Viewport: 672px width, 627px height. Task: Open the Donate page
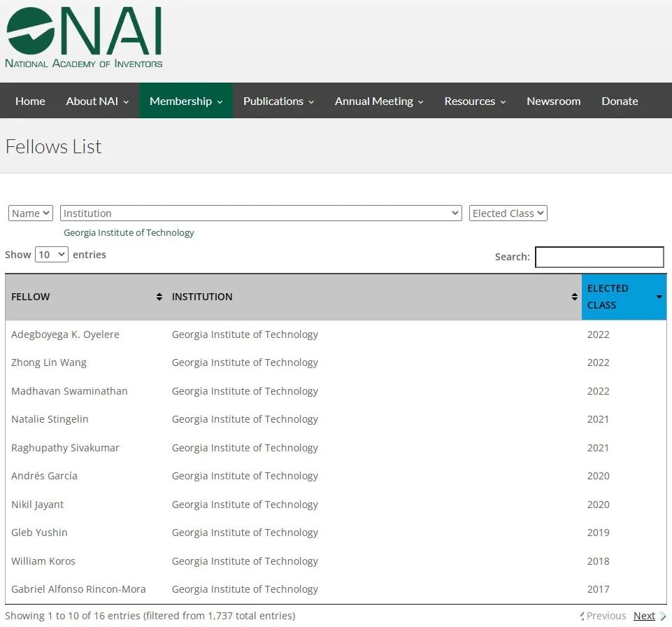(x=620, y=101)
